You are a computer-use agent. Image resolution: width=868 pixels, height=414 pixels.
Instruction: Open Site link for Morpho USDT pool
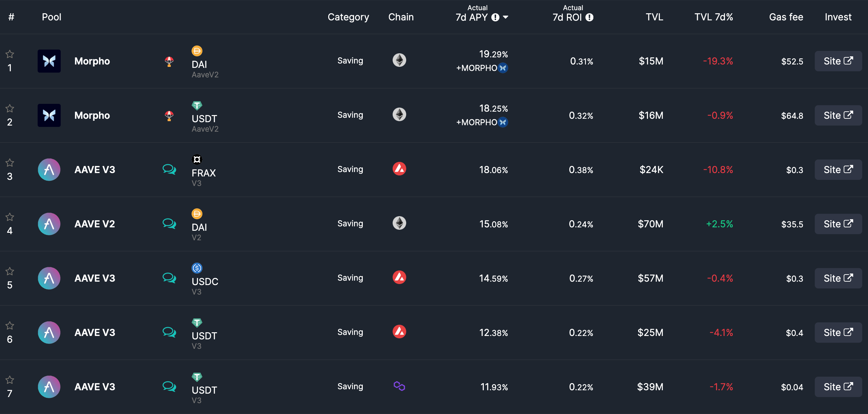838,115
